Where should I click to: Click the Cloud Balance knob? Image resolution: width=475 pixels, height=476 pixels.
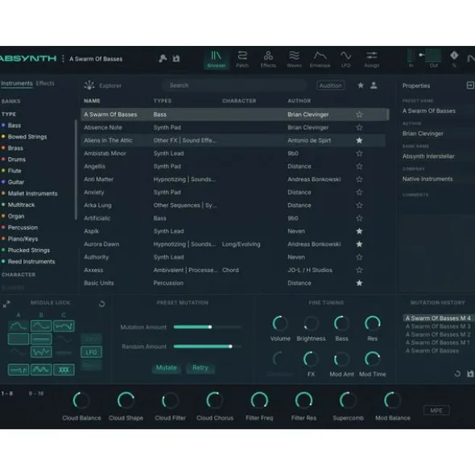pyautogui.click(x=81, y=400)
